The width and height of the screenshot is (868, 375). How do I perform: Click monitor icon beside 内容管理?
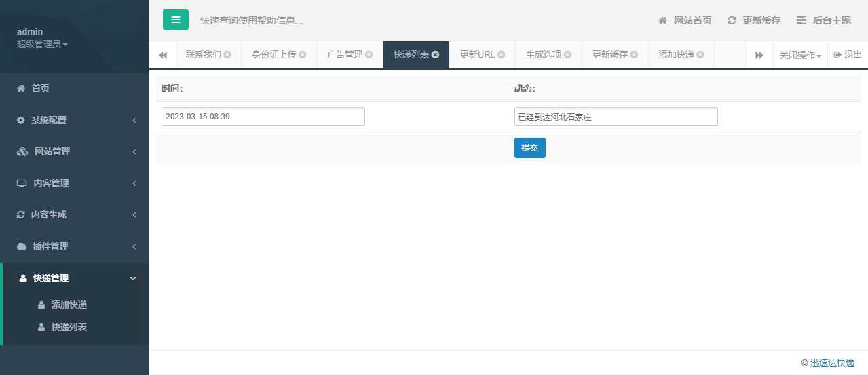22,183
